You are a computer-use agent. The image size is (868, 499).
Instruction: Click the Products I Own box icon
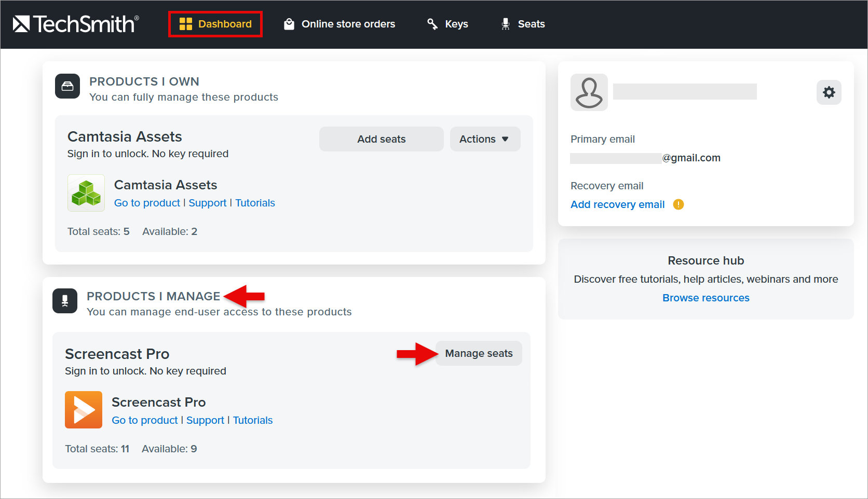67,86
